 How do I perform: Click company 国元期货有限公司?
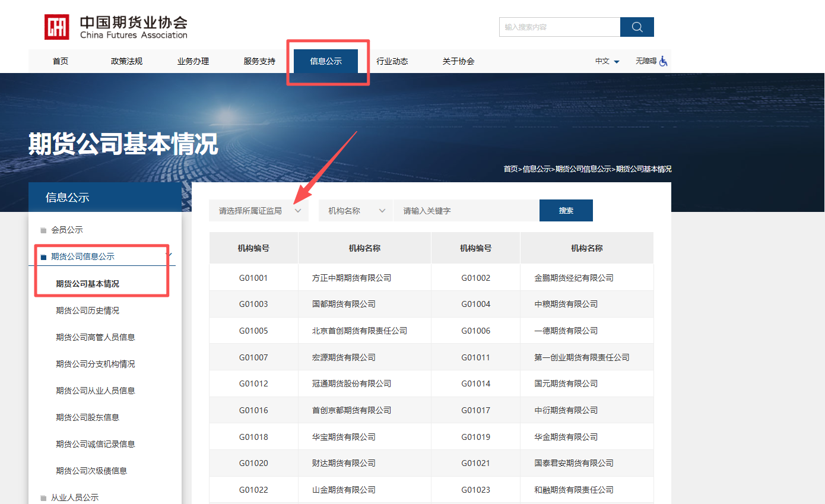coord(566,383)
